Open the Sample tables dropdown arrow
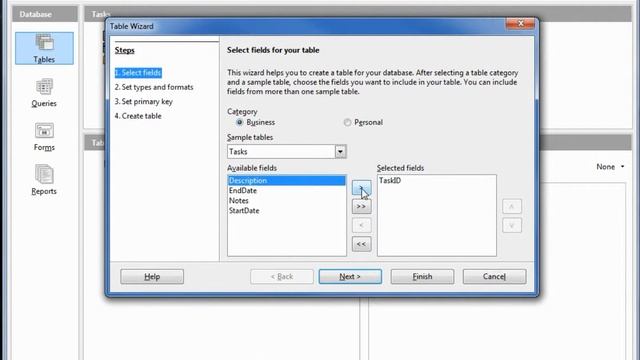Image resolution: width=640 pixels, height=360 pixels. coord(340,152)
